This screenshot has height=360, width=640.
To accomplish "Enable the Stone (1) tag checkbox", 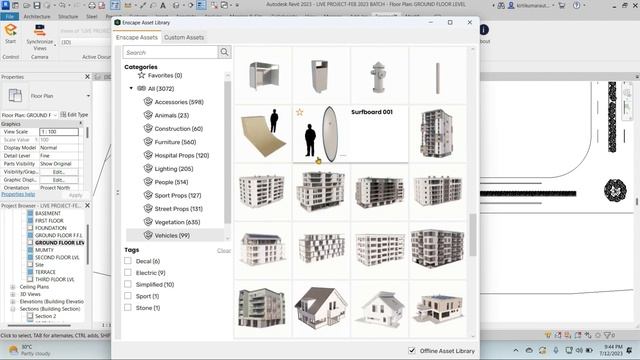I will 128,308.
